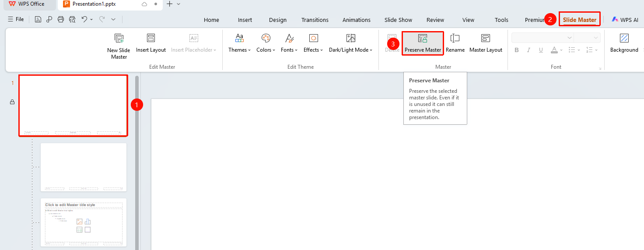Open the quick access toolbar customize chevron

coord(113,20)
